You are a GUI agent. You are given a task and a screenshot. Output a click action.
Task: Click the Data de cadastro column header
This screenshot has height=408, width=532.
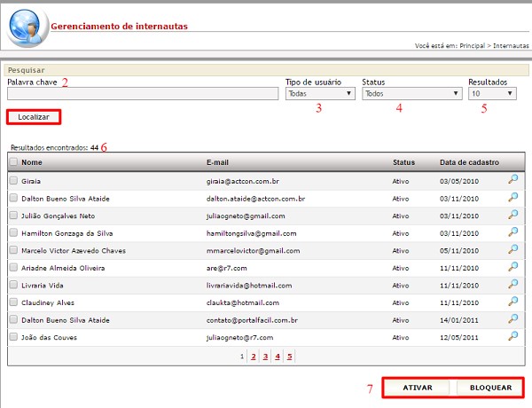[469, 162]
